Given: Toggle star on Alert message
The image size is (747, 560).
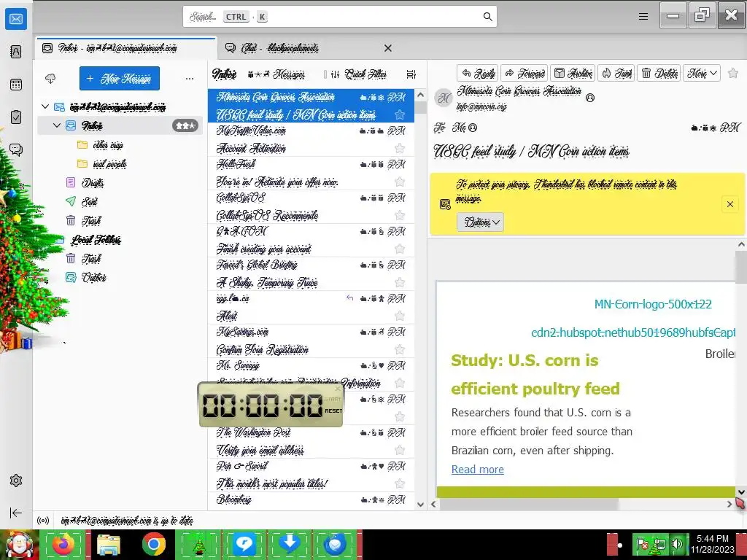Looking at the screenshot, I should pyautogui.click(x=400, y=316).
